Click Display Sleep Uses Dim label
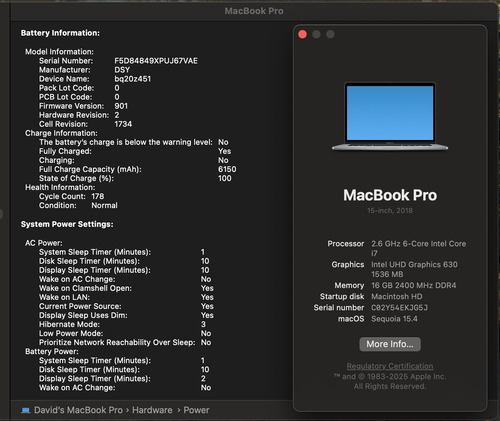 [83, 315]
